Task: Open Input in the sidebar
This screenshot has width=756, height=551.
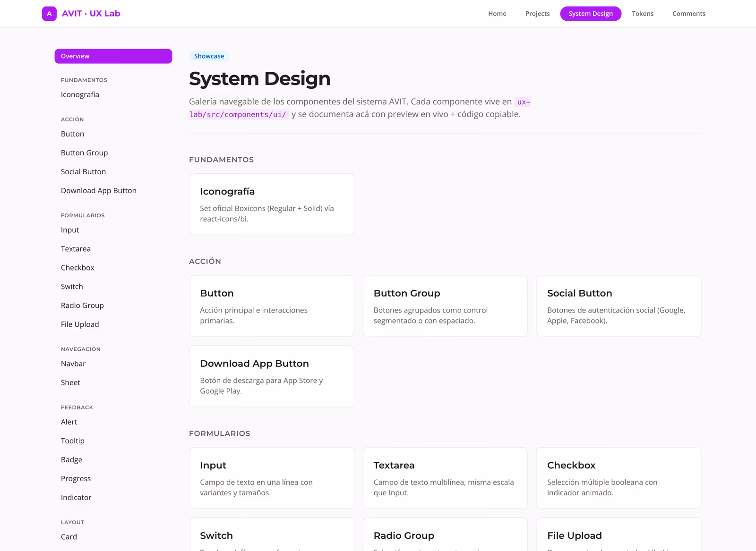Action: (113, 230)
